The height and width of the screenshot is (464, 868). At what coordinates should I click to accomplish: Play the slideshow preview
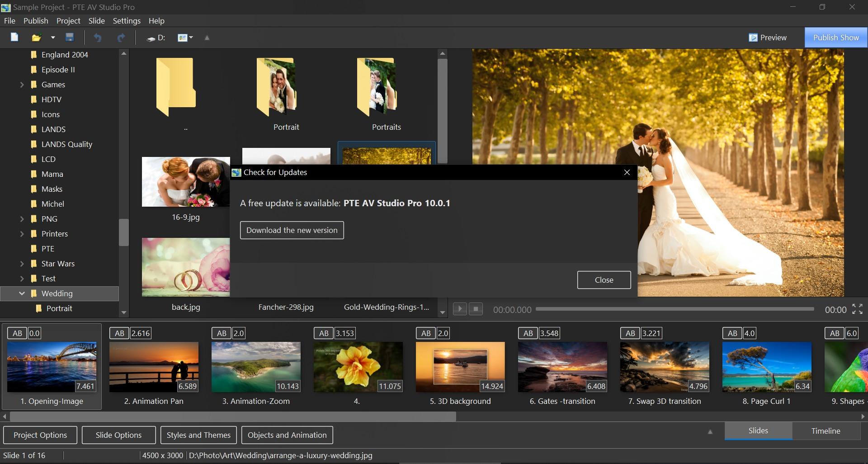[x=460, y=309]
